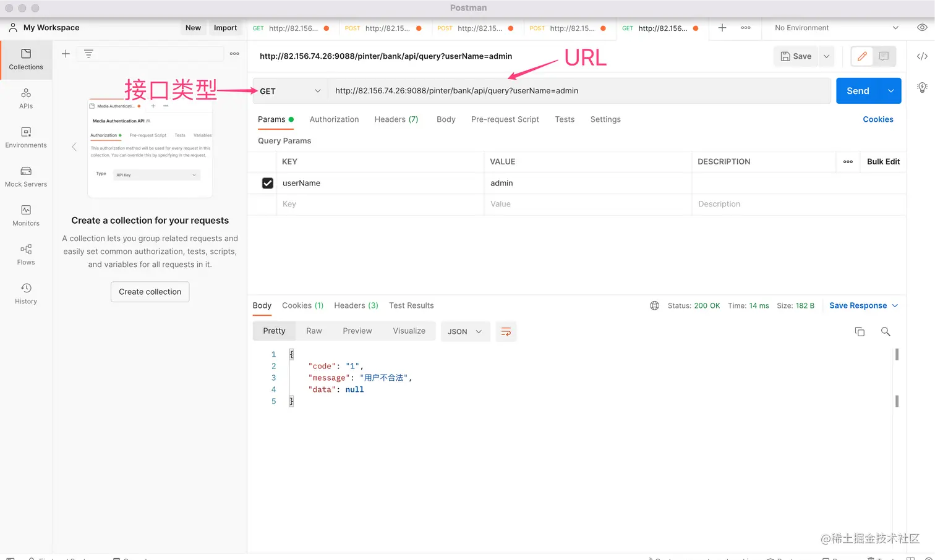Click the Create collection button
935x560 pixels.
(x=150, y=292)
